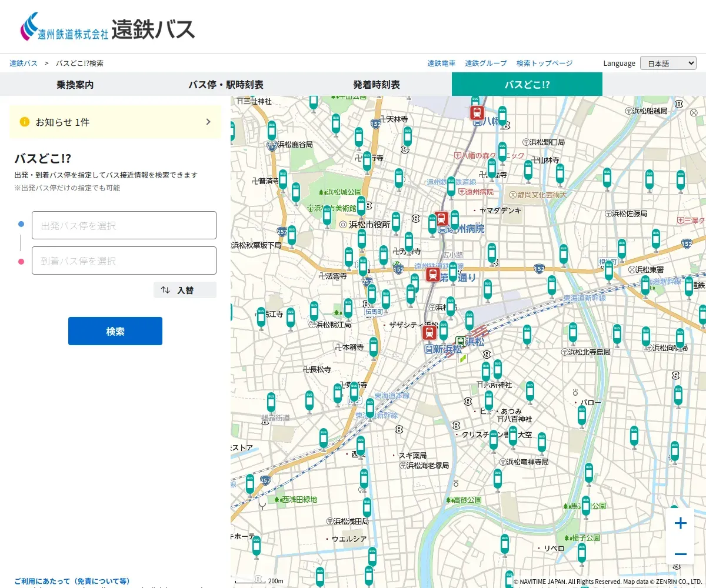Open ご利用にあたって（免責について等） link

(x=72, y=581)
